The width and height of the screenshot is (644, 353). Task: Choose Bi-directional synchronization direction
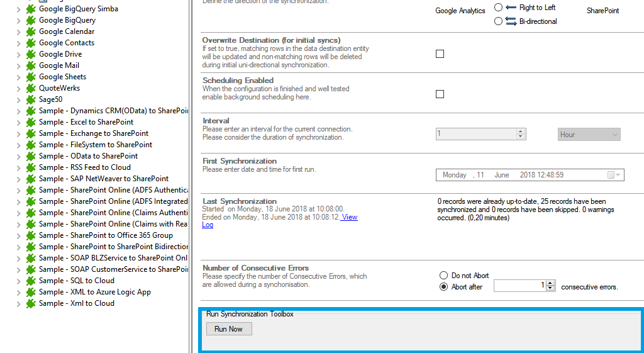click(498, 21)
